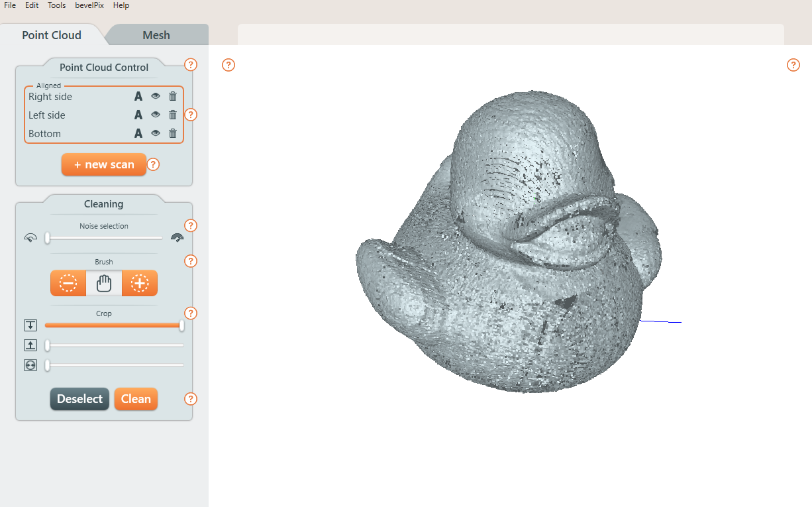The width and height of the screenshot is (812, 507).
Task: Open the Tools menu
Action: 57,5
